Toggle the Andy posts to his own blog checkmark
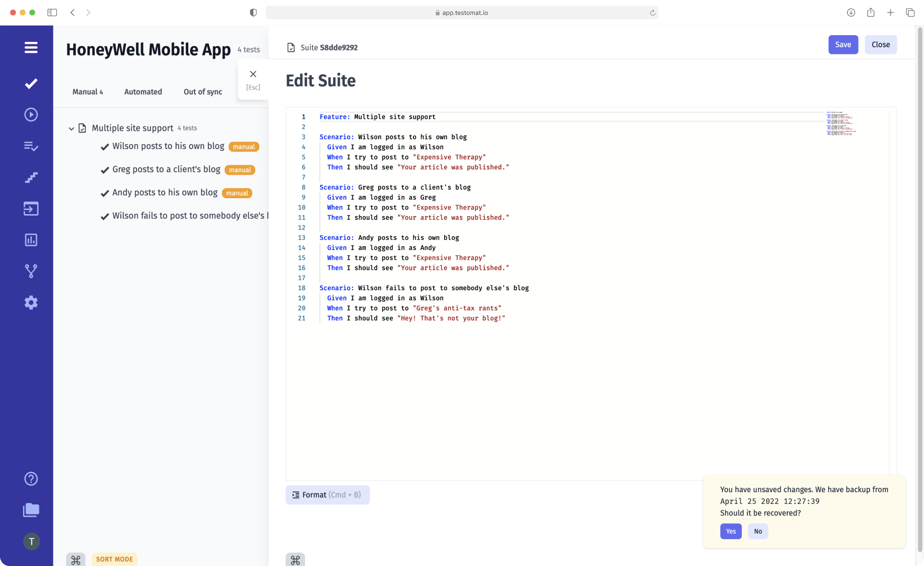 pos(104,193)
